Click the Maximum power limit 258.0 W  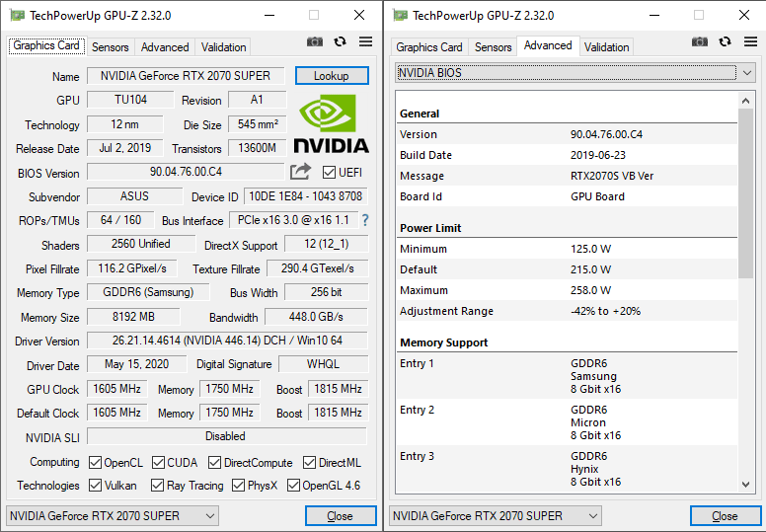590,290
